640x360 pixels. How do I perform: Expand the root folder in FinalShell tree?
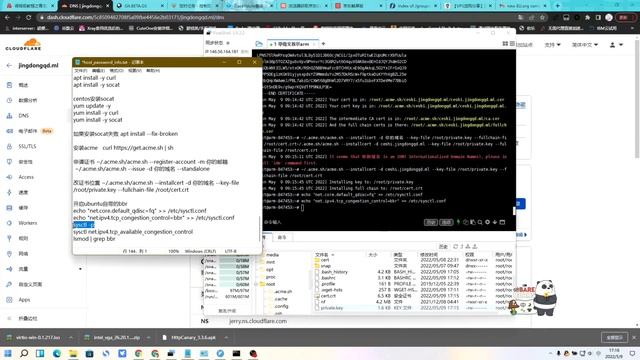click(x=257, y=284)
